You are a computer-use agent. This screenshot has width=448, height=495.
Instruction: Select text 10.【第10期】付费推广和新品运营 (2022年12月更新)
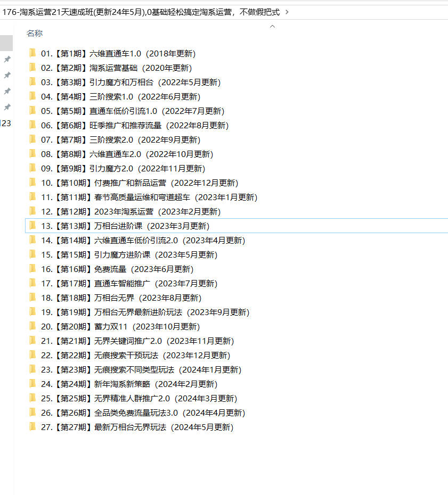click(140, 183)
